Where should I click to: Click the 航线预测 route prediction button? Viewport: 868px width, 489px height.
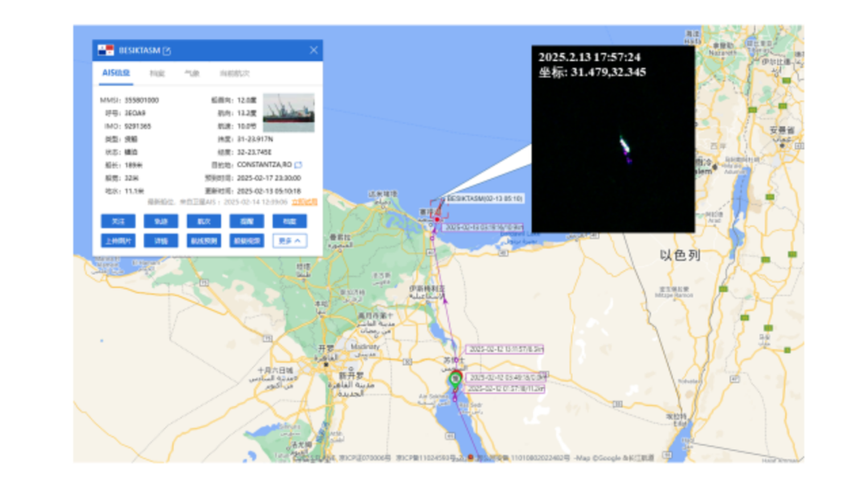click(203, 241)
